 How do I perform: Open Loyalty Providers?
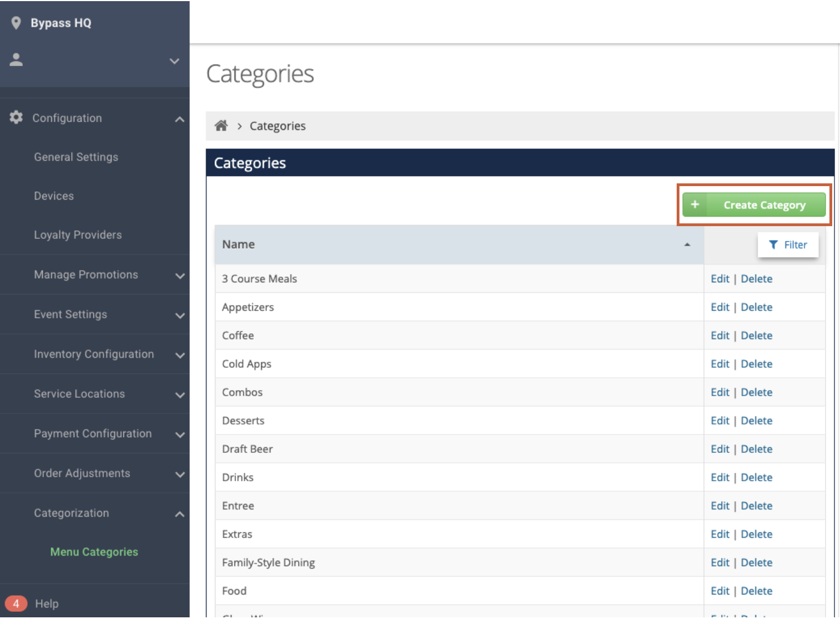(x=78, y=234)
